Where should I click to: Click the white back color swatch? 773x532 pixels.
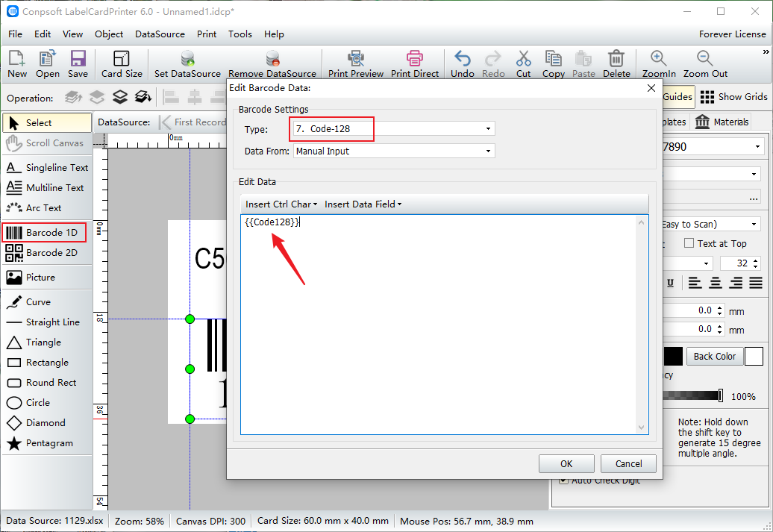click(754, 356)
